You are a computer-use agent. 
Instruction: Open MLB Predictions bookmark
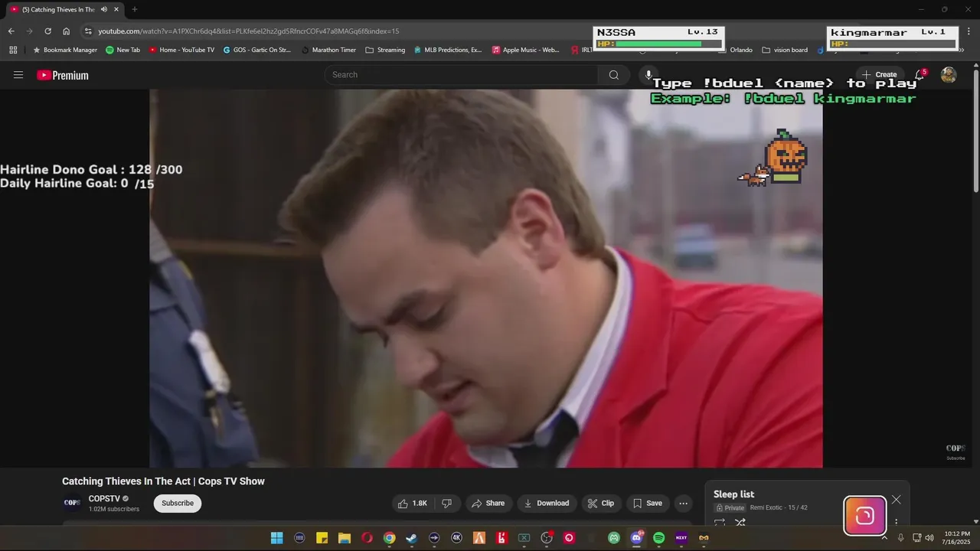point(448,50)
